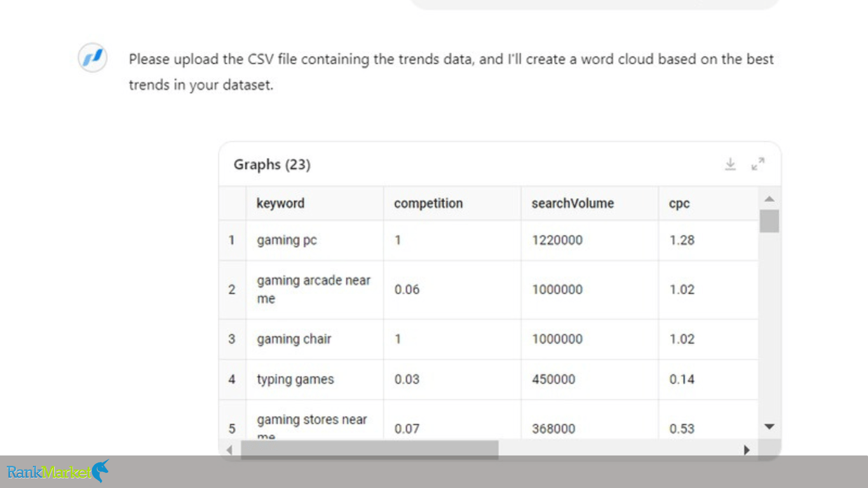
Task: Click the vertical scrollbar thumb
Action: coord(769,221)
